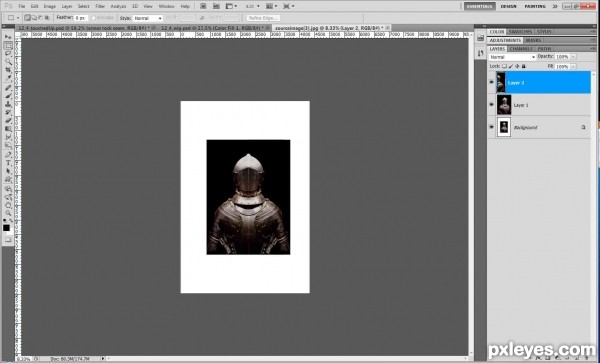Click Launch Bridge icon in application bar
The width and height of the screenshot is (600, 363).
coord(203,6)
